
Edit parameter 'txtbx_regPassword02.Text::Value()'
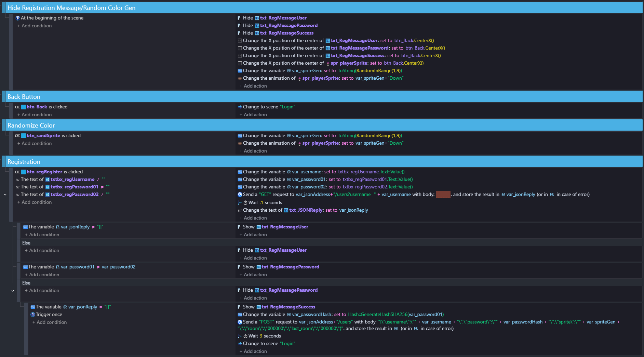click(x=378, y=187)
